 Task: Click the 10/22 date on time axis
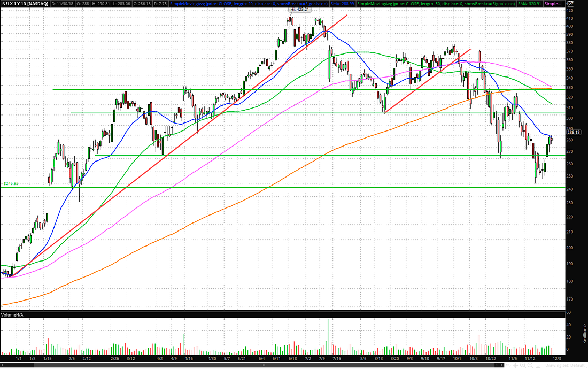[x=491, y=358]
